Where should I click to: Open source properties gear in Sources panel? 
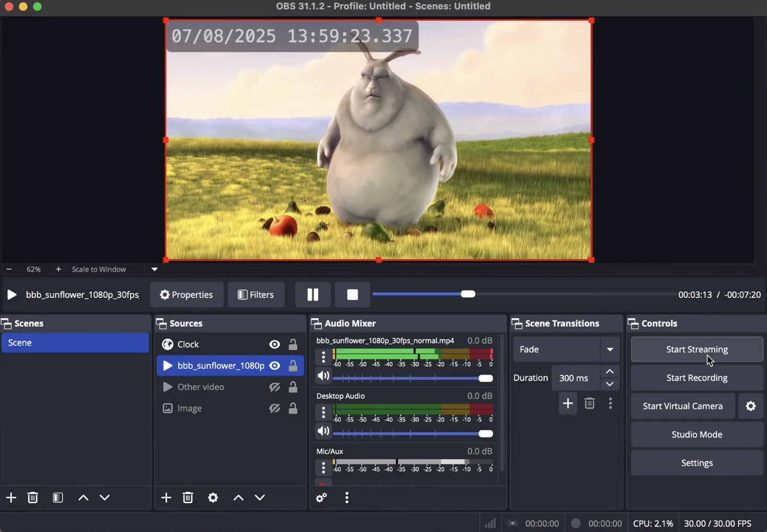[x=213, y=498]
